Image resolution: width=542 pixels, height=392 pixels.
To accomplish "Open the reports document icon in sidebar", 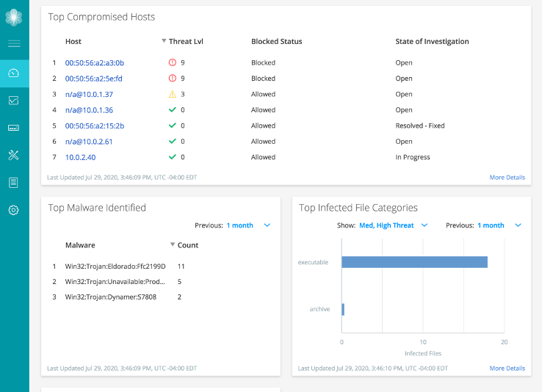I will 14,182.
